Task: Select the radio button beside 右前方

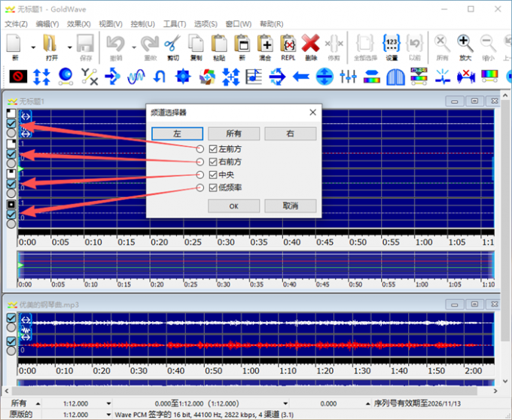Action: point(200,162)
